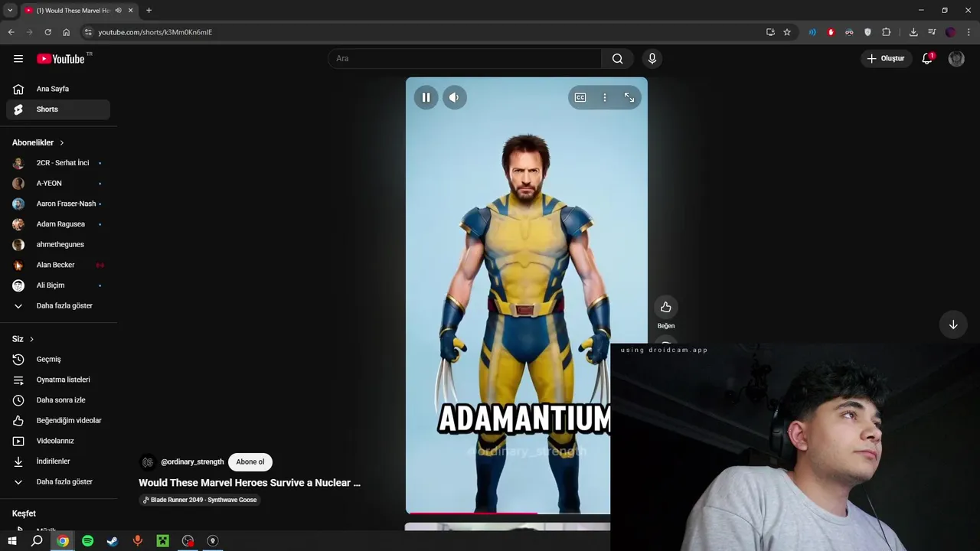Expand Daha fazla göster under subscriptions
This screenshot has height=551, width=980.
(58, 306)
